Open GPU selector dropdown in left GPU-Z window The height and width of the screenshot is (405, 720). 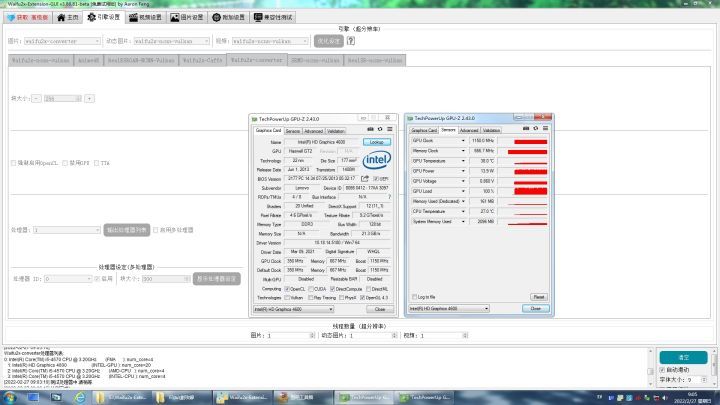(293, 309)
